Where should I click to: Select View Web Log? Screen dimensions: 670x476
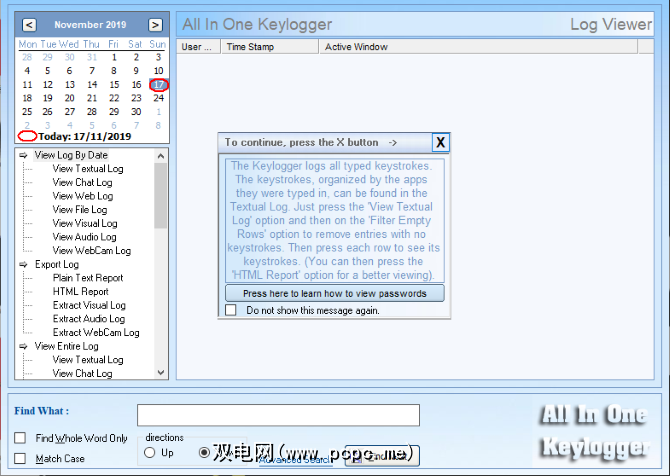pos(83,196)
